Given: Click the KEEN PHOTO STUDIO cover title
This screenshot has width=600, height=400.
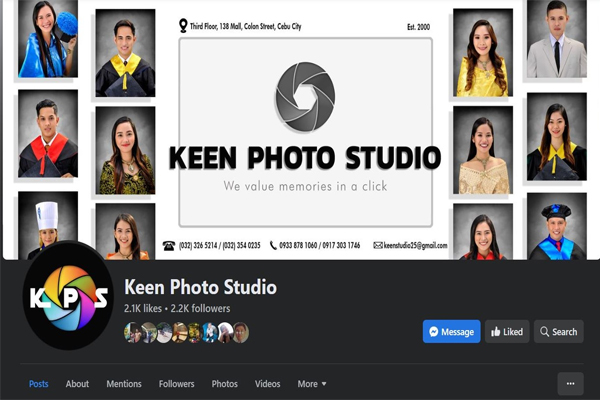Looking at the screenshot, I should pyautogui.click(x=305, y=158).
